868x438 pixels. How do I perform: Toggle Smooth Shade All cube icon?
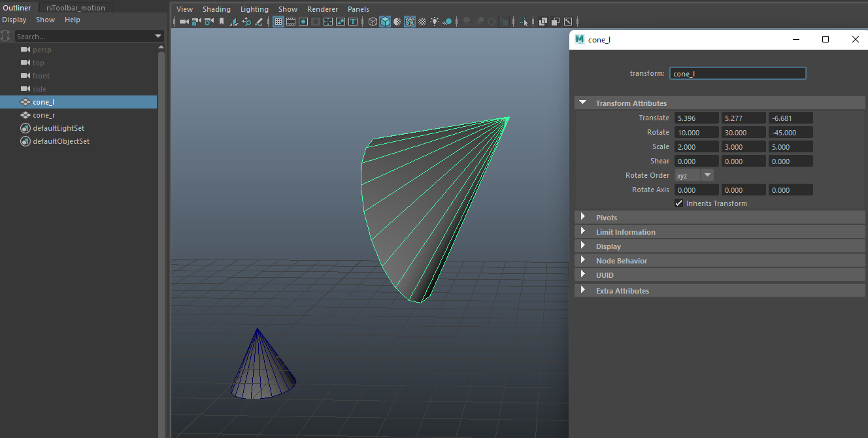point(385,22)
